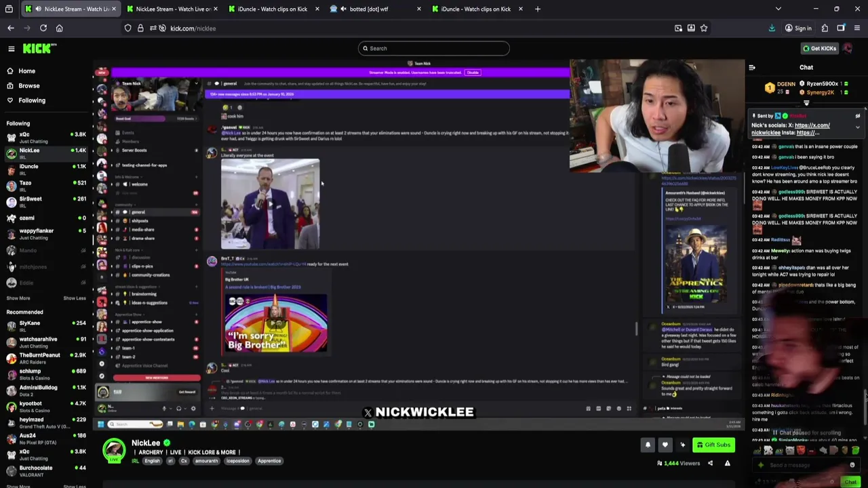Click the notification bell for NickLee
The height and width of the screenshot is (488, 868).
648,445
